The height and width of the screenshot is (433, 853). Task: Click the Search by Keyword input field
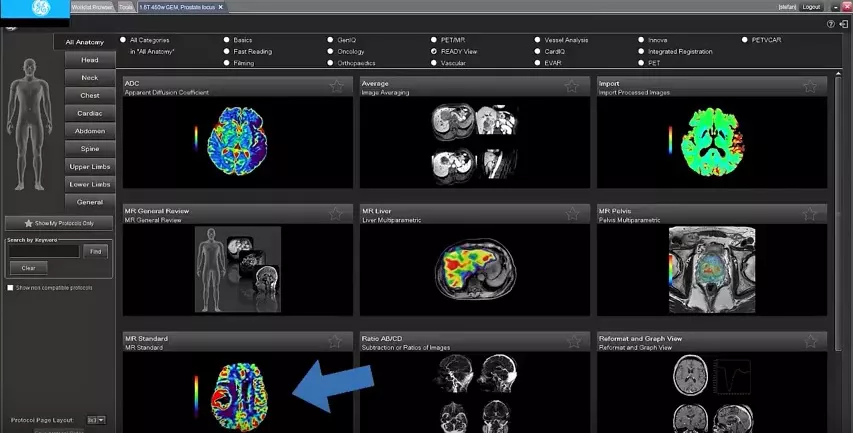[x=44, y=251]
